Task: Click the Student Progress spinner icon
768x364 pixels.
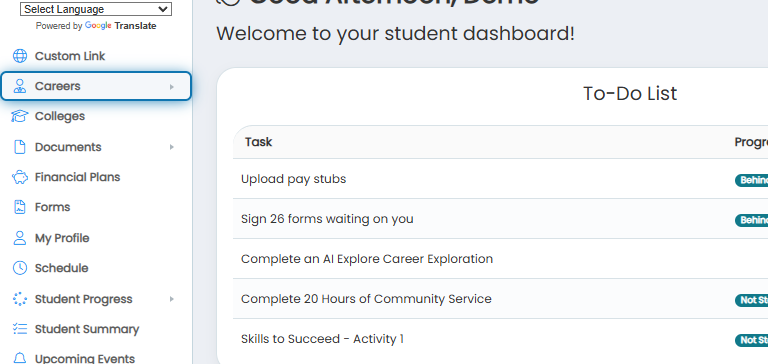Action: click(20, 299)
